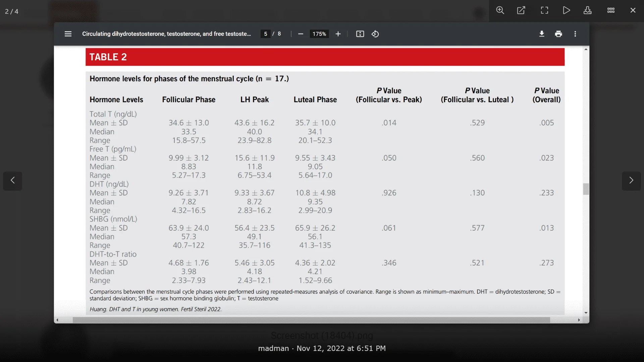The image size is (644, 362).
Task: Click the horizontal scroll left arrow
Action: click(57, 320)
